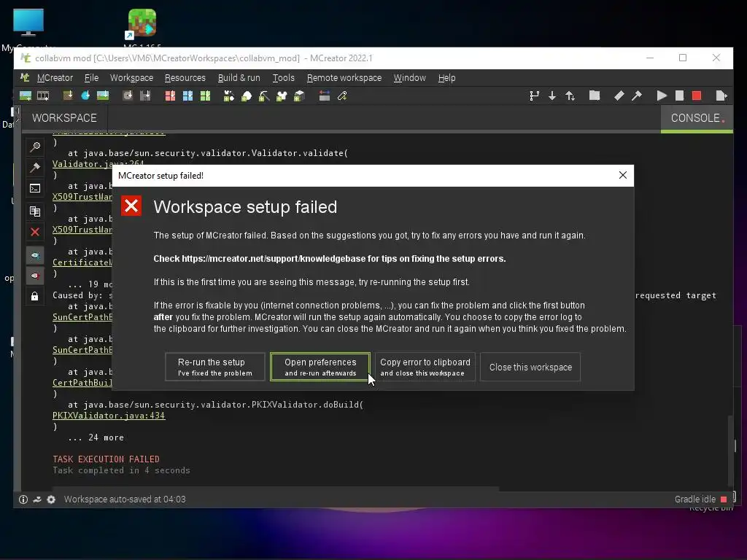Click the pencil edit icon in toolbar
Viewport: 747px width, 560px height.
[x=342, y=96]
